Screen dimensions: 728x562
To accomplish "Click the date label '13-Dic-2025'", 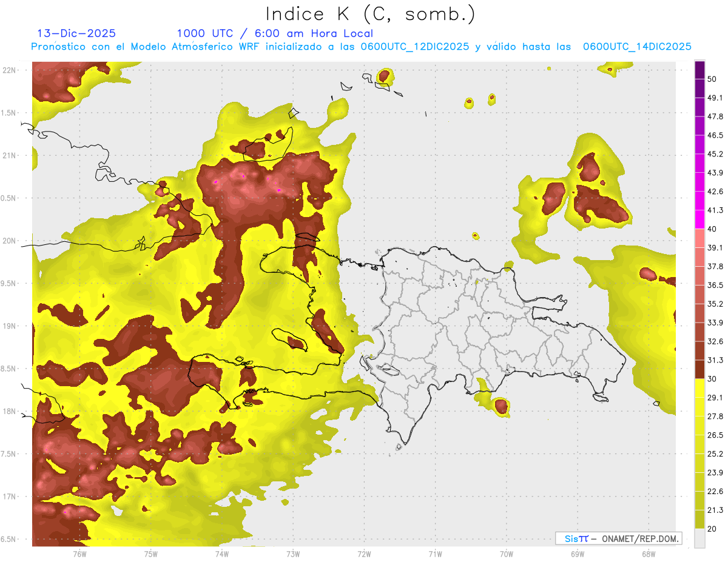I will [x=76, y=33].
